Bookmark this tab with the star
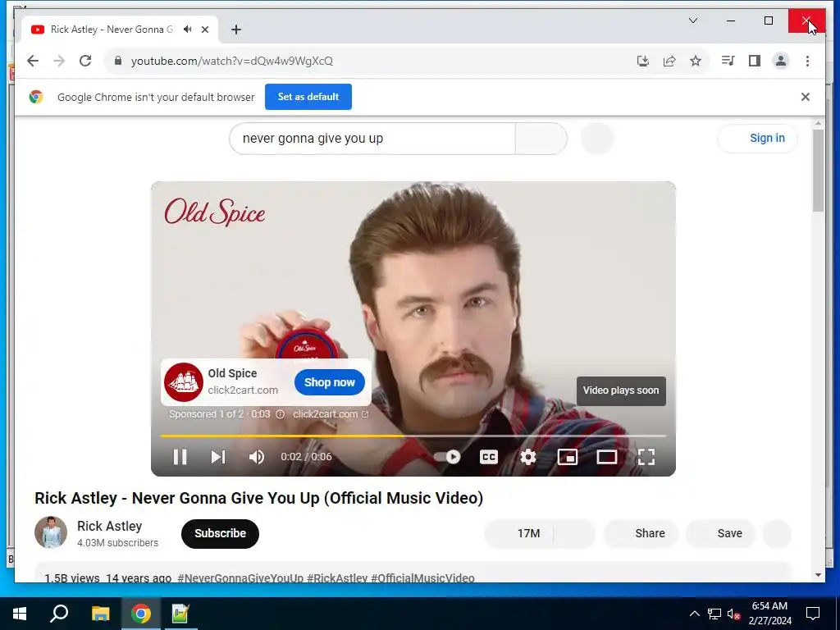840x630 pixels. pos(696,61)
